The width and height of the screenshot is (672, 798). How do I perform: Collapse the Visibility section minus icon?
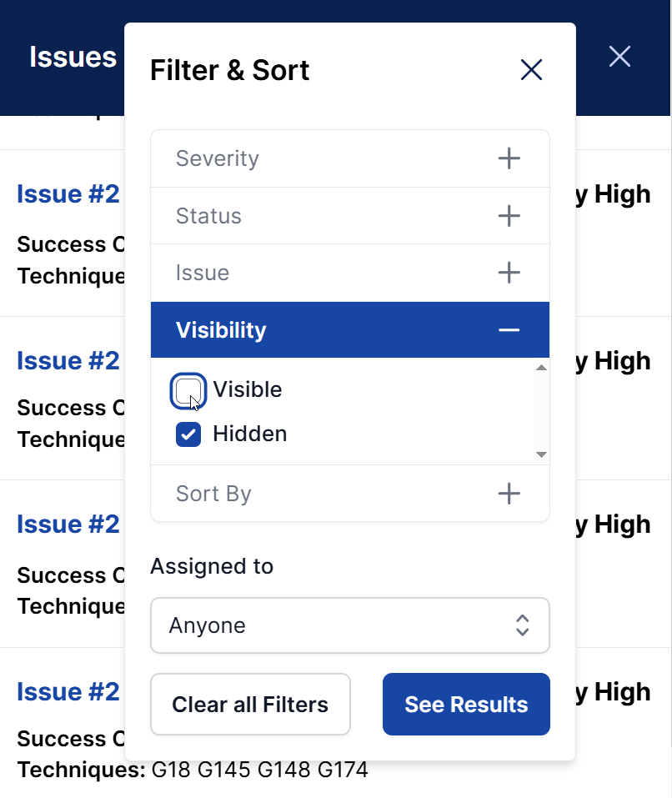pos(509,330)
